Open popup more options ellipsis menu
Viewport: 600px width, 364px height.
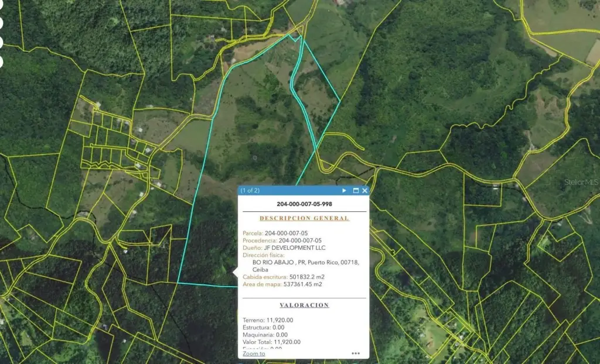(x=356, y=353)
